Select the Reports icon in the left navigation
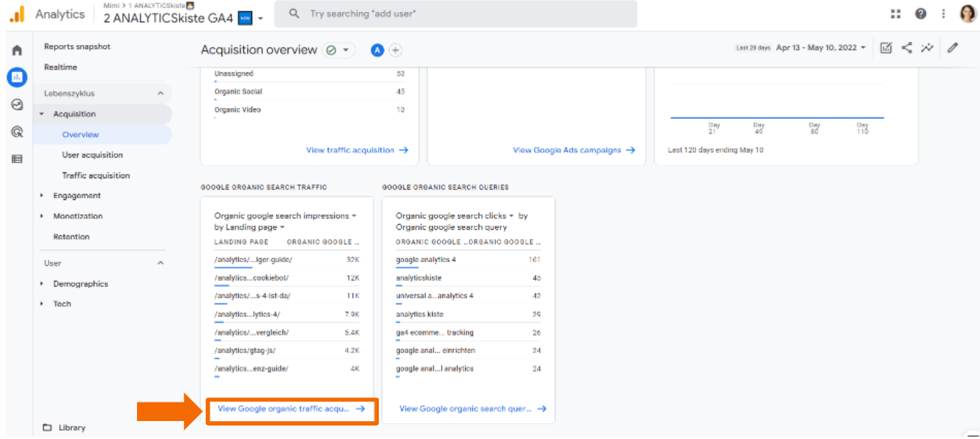This screenshot has width=980, height=439. (x=16, y=77)
